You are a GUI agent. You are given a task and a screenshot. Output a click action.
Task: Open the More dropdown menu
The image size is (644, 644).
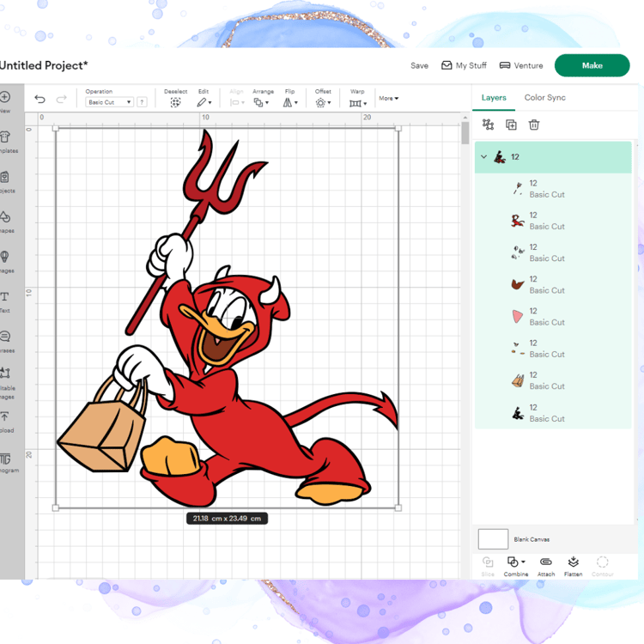coord(388,98)
